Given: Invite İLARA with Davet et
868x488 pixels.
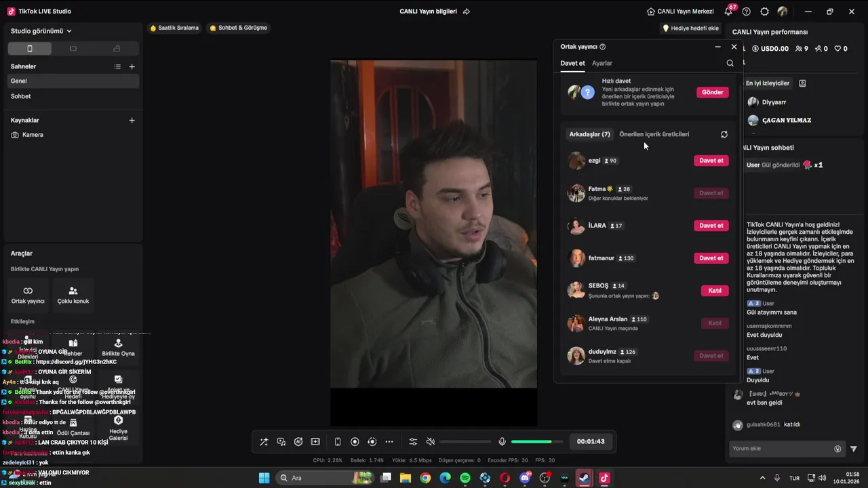Looking at the screenshot, I should tap(711, 226).
